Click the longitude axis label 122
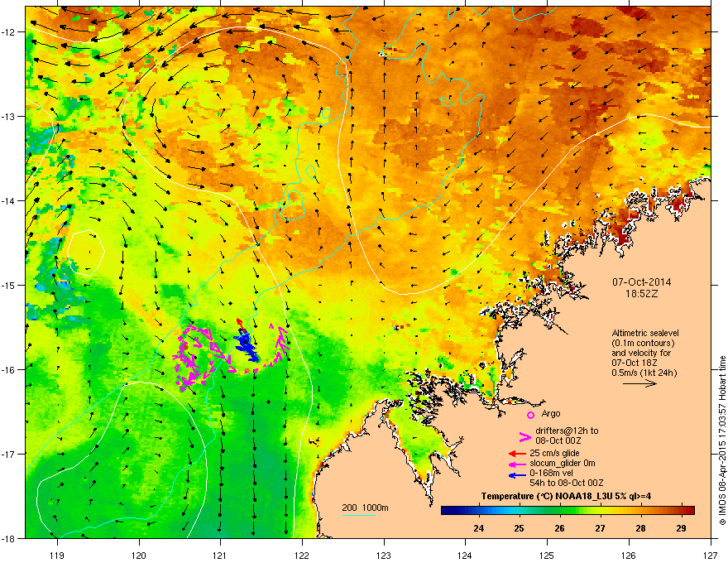The height and width of the screenshot is (563, 728). point(302,555)
